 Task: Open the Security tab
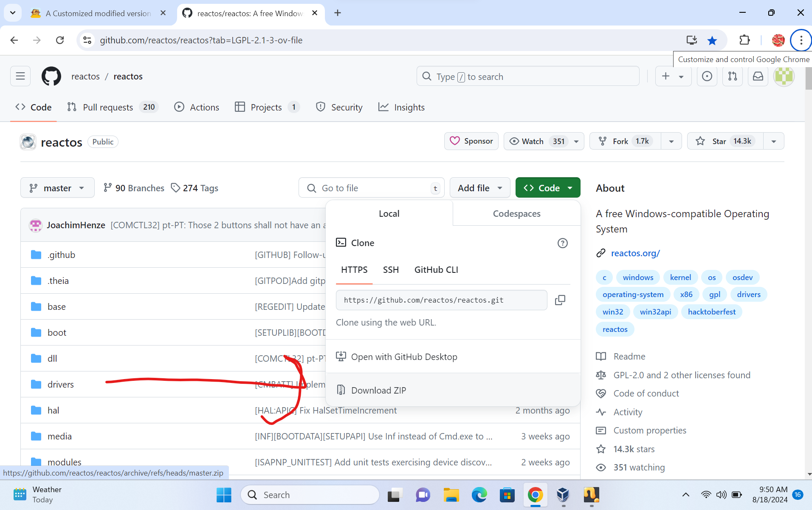pos(339,107)
